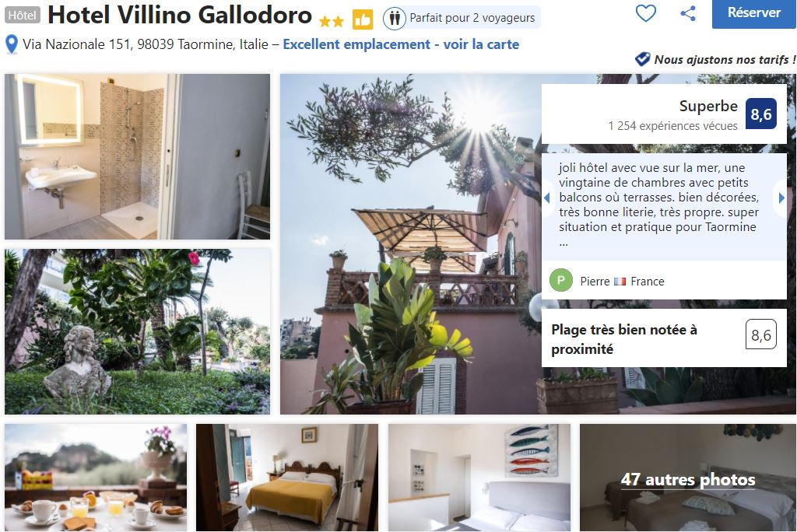Click the Réserver button
Image resolution: width=797 pixels, height=532 pixels.
tap(753, 13)
